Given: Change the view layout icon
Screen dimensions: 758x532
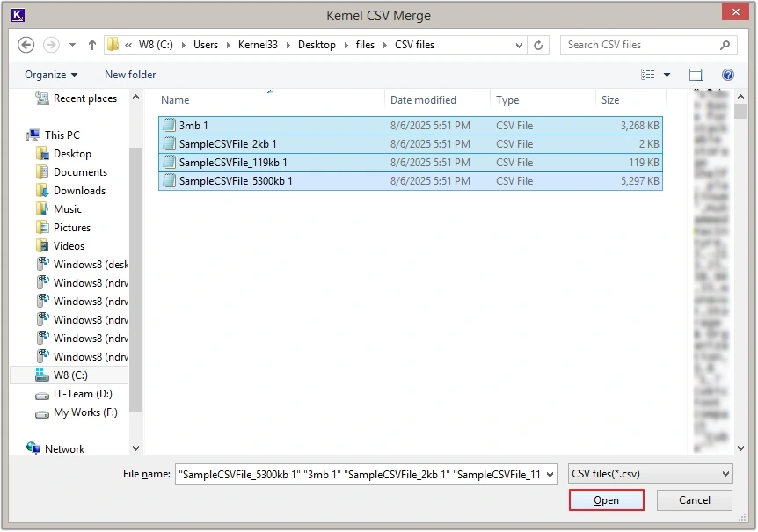Looking at the screenshot, I should (x=648, y=75).
